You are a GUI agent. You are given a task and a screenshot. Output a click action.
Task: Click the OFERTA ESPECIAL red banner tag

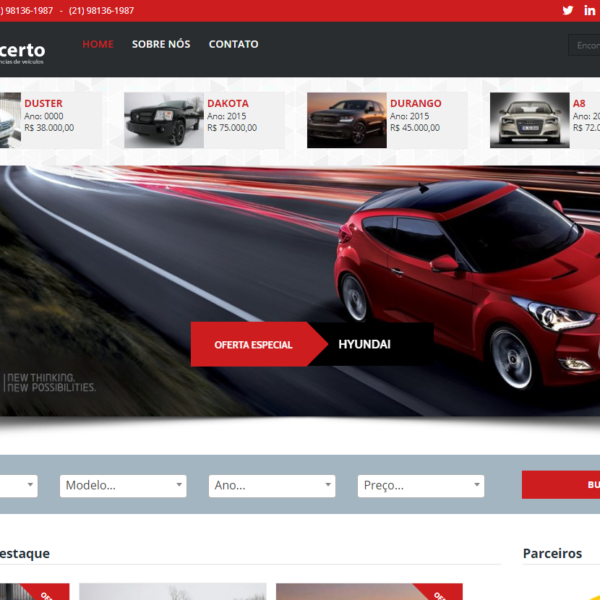[253, 345]
